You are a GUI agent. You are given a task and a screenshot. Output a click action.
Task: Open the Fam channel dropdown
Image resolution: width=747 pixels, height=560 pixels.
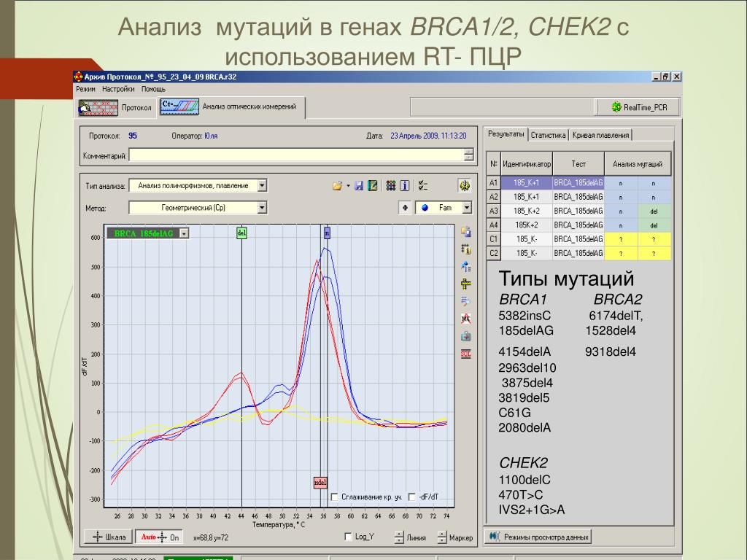[x=467, y=208]
